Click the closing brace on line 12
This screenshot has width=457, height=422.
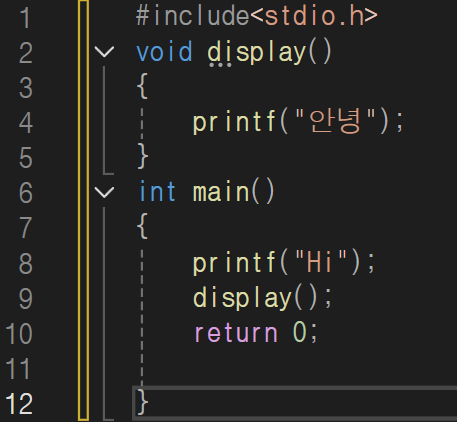click(x=143, y=402)
